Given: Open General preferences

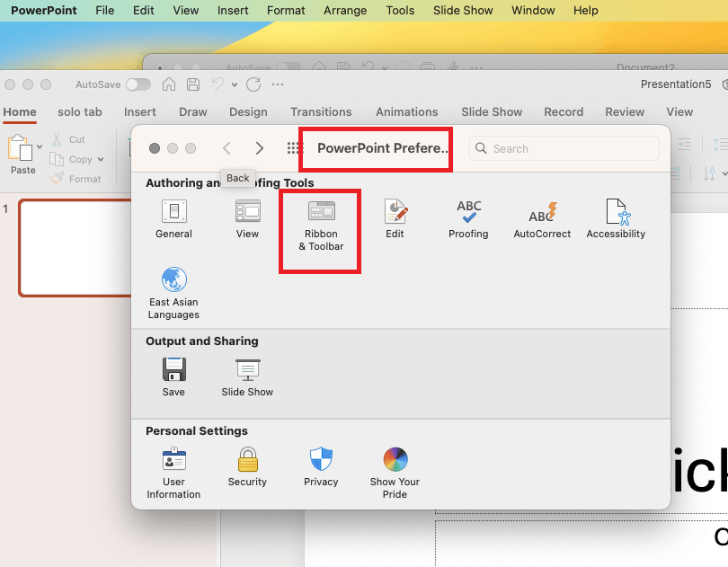Looking at the screenshot, I should pos(173,219).
